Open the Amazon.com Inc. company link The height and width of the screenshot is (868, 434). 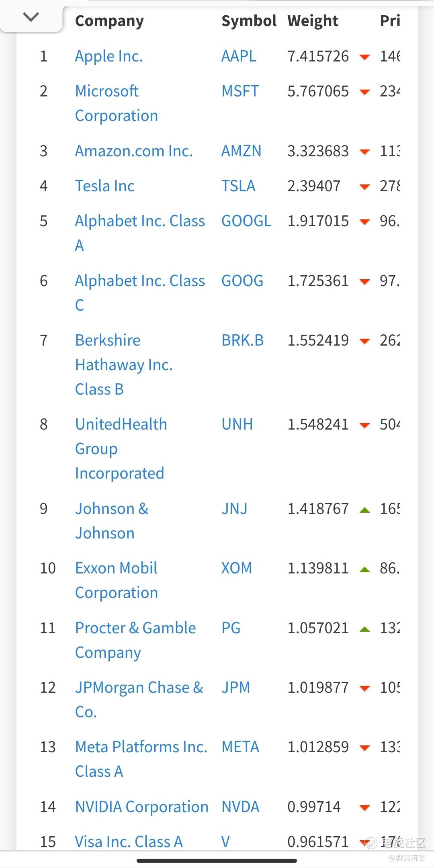pyautogui.click(x=134, y=151)
